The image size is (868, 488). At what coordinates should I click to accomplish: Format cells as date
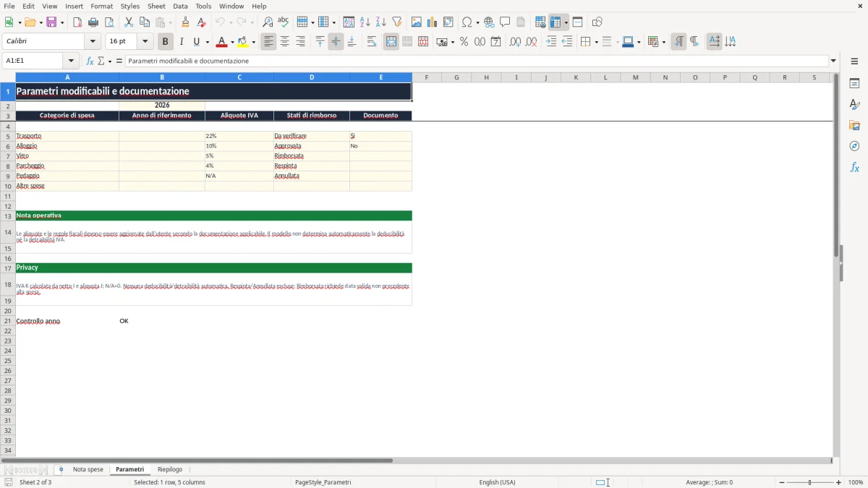click(x=495, y=42)
